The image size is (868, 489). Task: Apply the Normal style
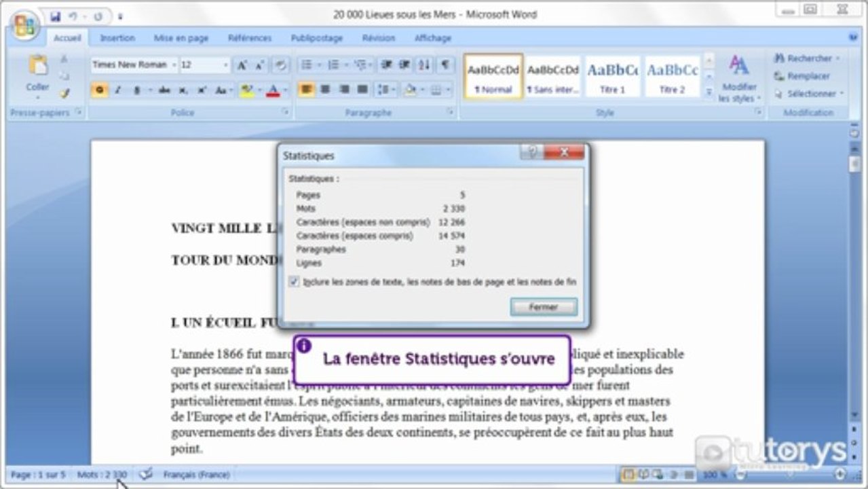pyautogui.click(x=493, y=76)
